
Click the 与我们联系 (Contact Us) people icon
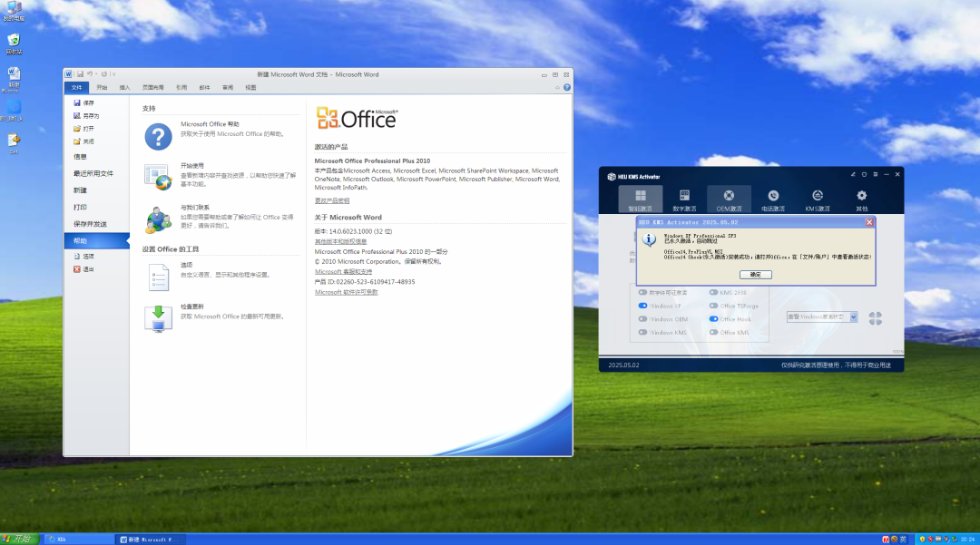click(158, 219)
